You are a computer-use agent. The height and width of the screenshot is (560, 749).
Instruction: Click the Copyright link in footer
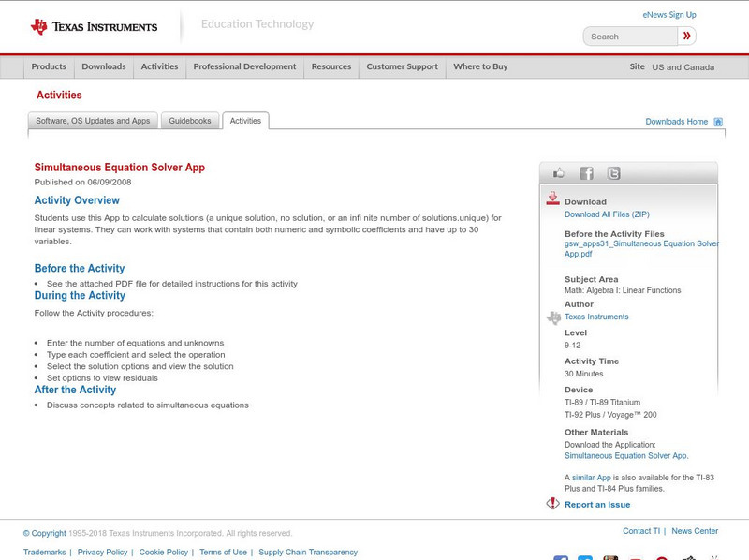[44, 533]
